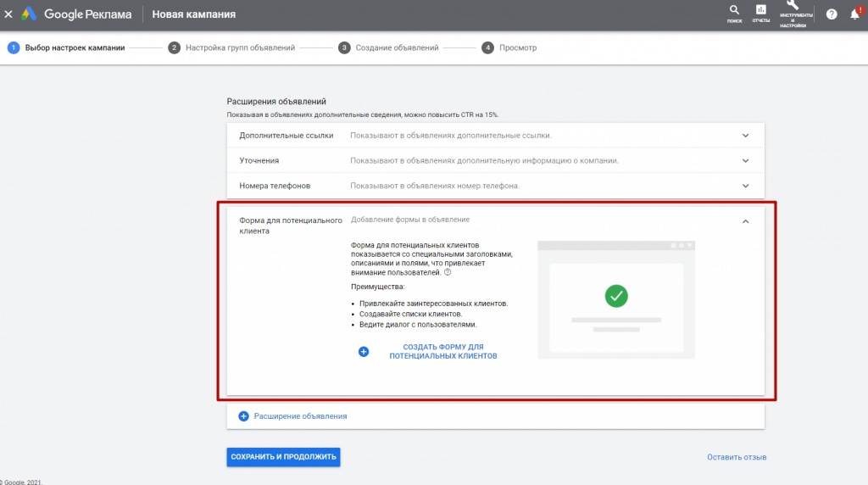Click the Google Реклама logo
This screenshot has width=868, height=485.
click(x=76, y=14)
